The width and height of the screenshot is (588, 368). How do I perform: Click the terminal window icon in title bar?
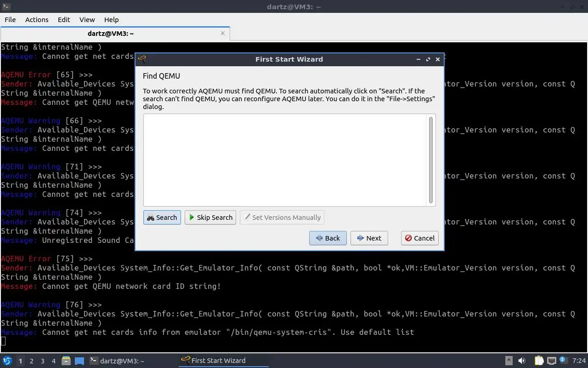[6, 7]
